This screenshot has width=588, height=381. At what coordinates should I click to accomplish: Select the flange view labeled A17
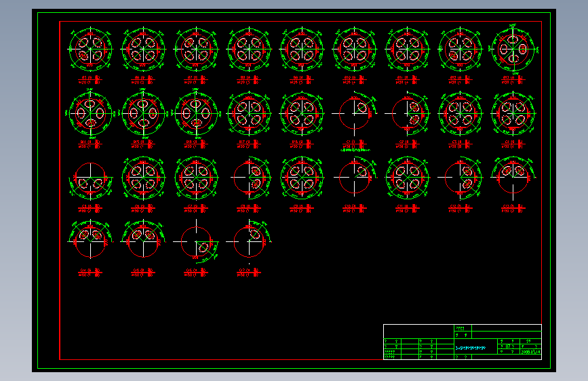coord(249,113)
